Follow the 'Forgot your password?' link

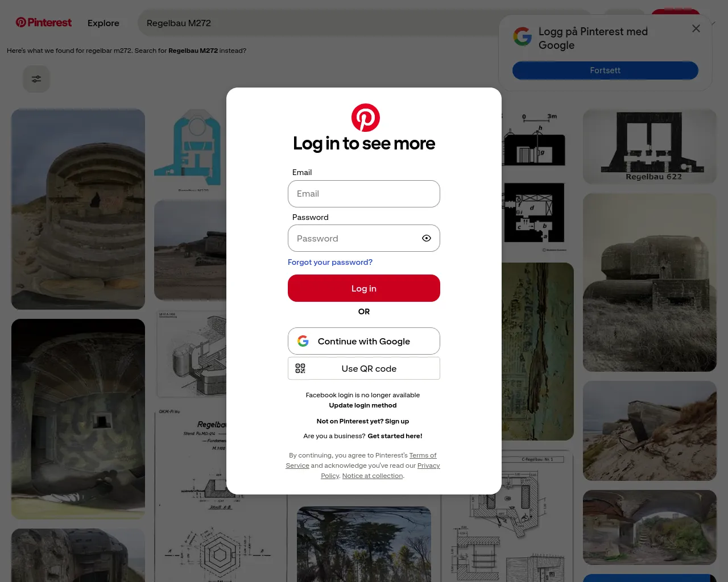tap(330, 262)
